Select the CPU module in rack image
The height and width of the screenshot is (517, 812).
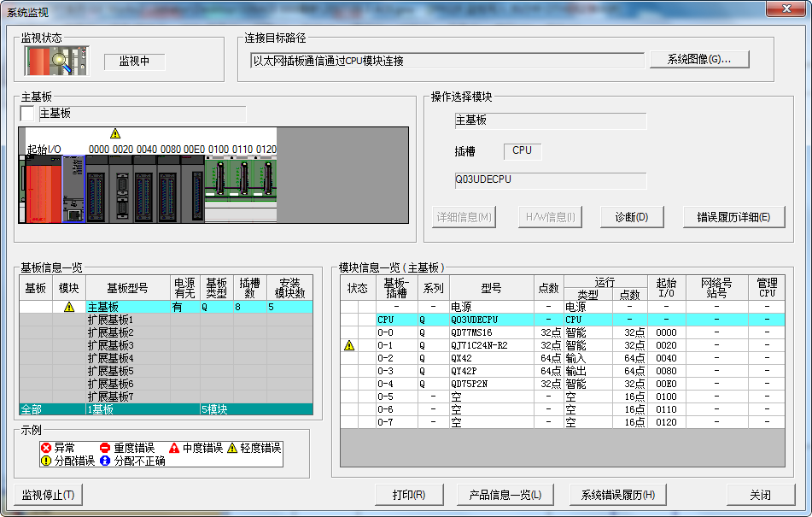point(73,190)
